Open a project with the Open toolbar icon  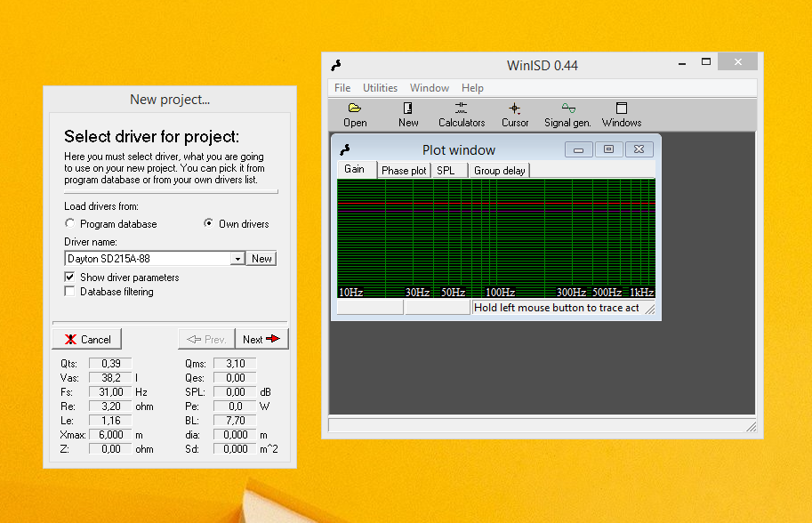point(355,115)
